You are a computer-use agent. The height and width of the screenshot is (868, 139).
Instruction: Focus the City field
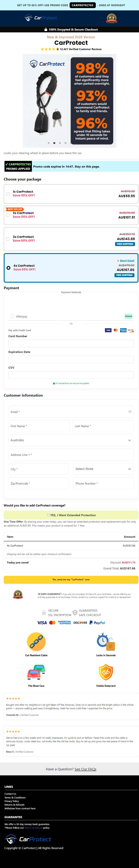click(38, 469)
